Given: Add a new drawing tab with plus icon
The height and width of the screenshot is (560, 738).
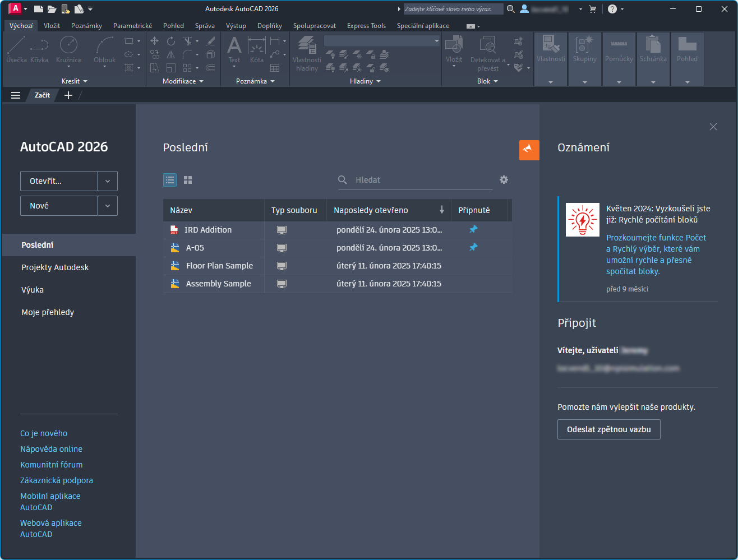Looking at the screenshot, I should click(68, 95).
